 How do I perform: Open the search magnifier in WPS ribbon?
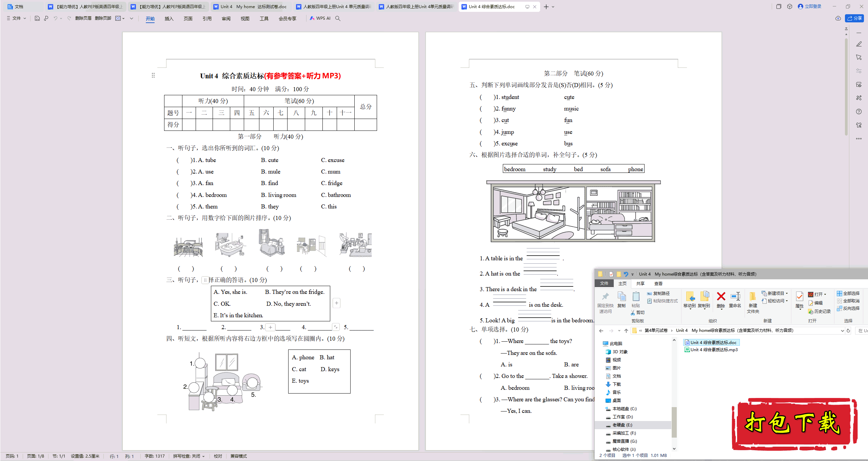[338, 18]
